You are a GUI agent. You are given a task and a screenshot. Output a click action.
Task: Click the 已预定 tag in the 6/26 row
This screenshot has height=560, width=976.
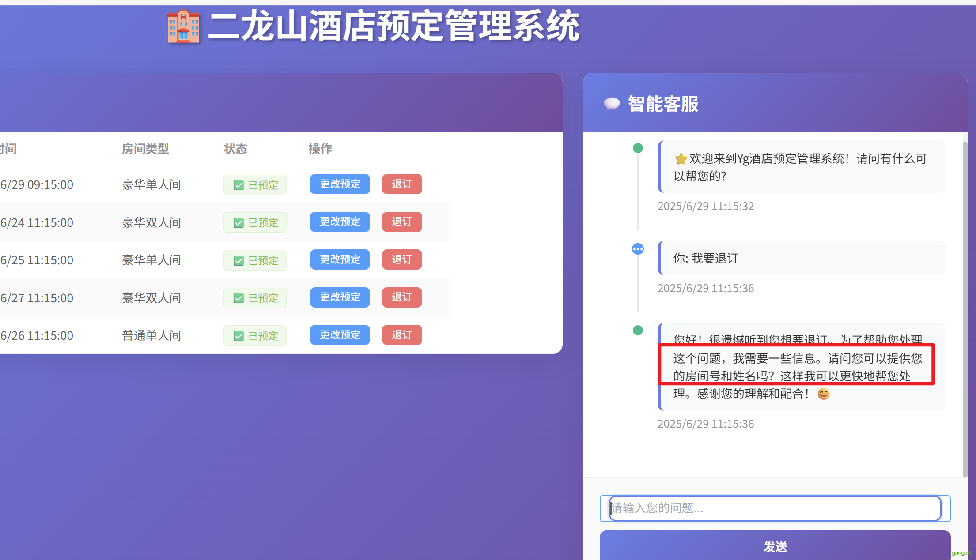(255, 336)
